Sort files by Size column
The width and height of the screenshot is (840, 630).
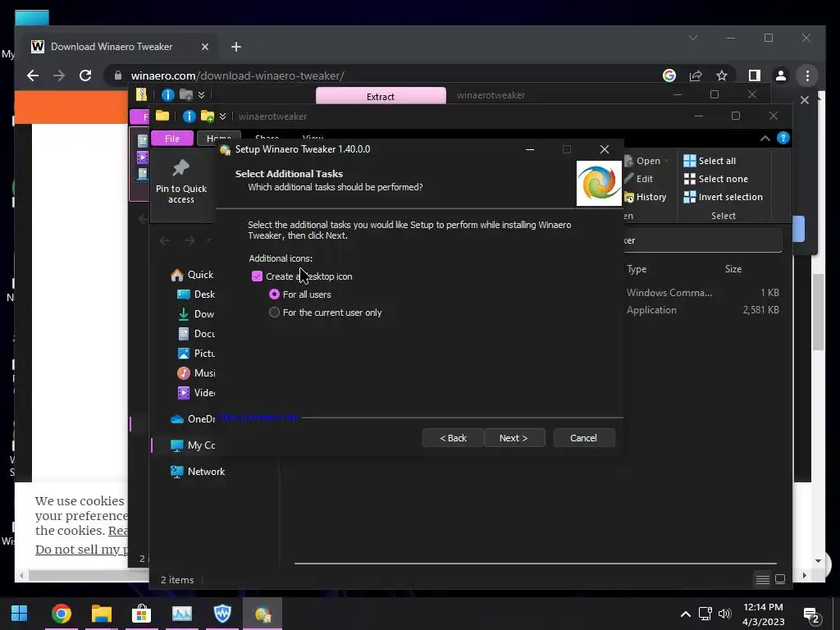click(x=733, y=269)
